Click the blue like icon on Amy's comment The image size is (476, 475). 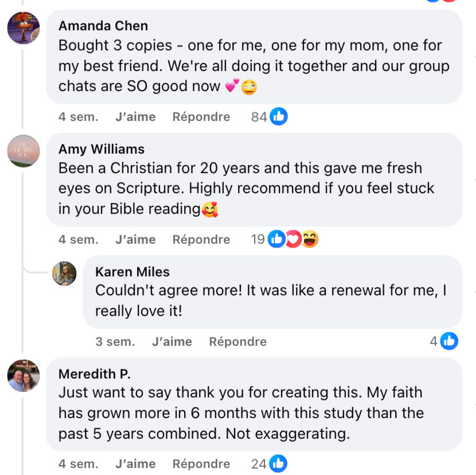(x=276, y=239)
